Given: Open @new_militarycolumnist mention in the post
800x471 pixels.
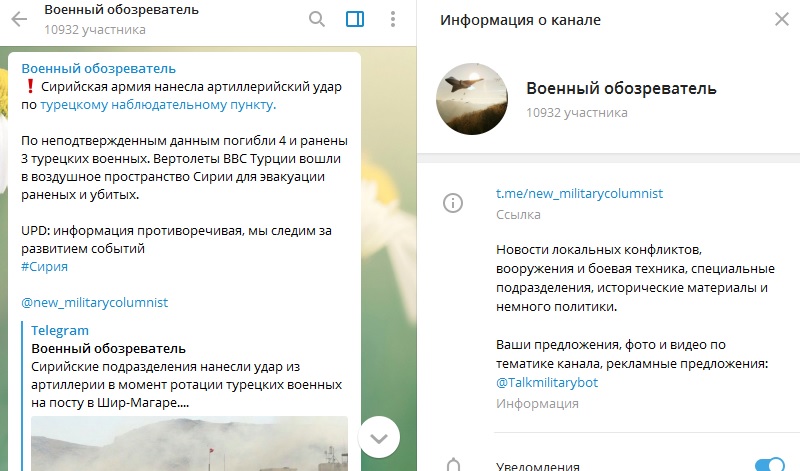Looking at the screenshot, I should (x=94, y=303).
